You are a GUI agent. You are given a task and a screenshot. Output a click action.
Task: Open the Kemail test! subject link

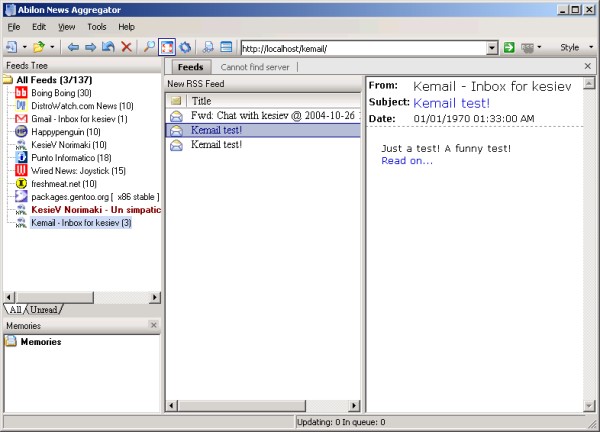(x=451, y=103)
